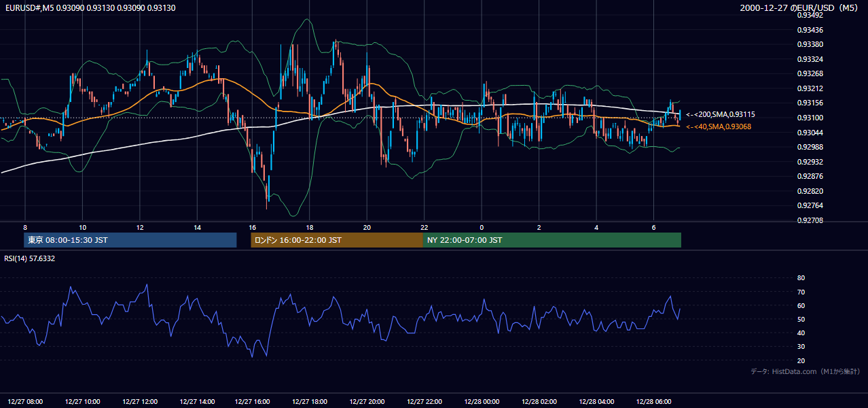
Task: Click the RSI(14) 57.6332 indicator label
Action: click(30, 258)
